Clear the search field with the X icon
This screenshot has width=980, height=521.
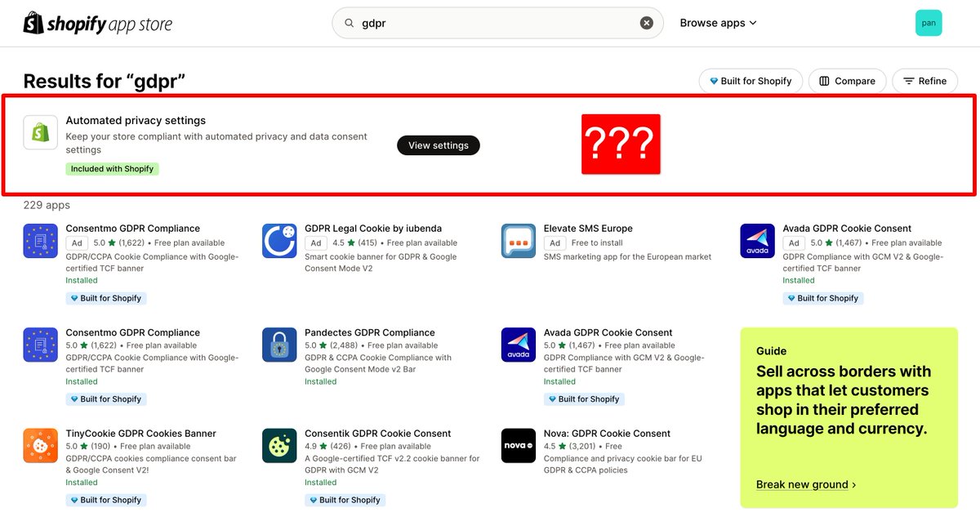click(646, 23)
